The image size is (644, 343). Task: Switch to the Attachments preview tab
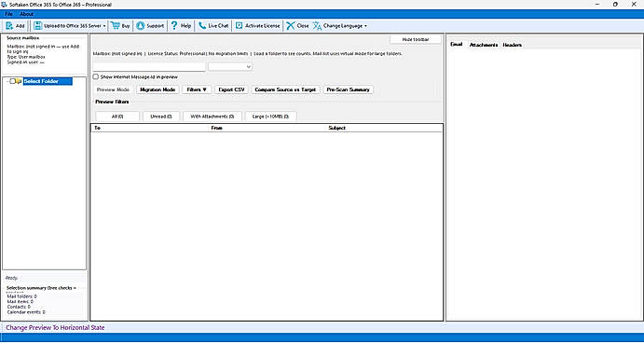pos(484,45)
